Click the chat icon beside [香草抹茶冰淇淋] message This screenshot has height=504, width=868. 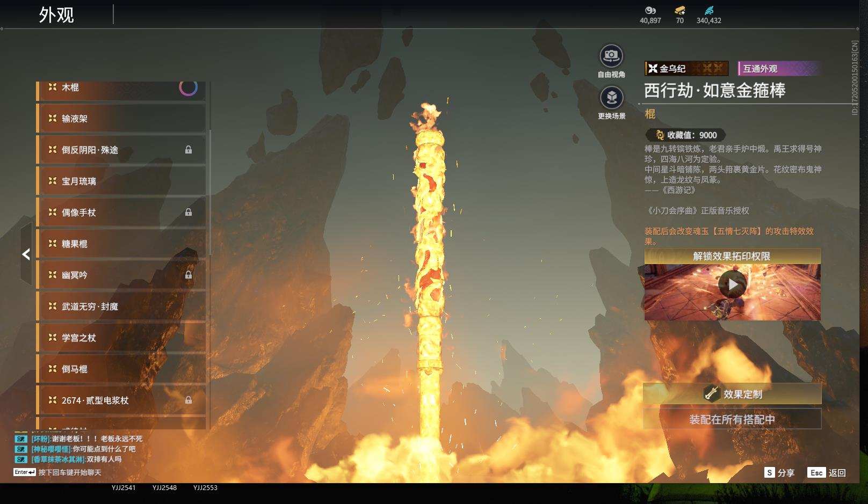[x=21, y=459]
